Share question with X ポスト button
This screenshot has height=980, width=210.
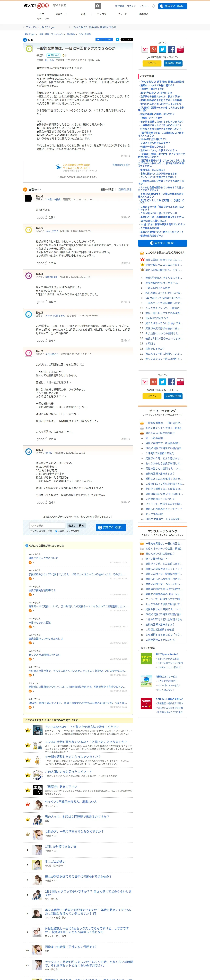click(x=127, y=40)
